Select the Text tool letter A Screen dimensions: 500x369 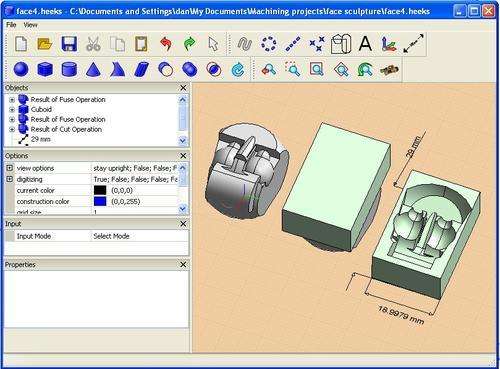click(365, 44)
